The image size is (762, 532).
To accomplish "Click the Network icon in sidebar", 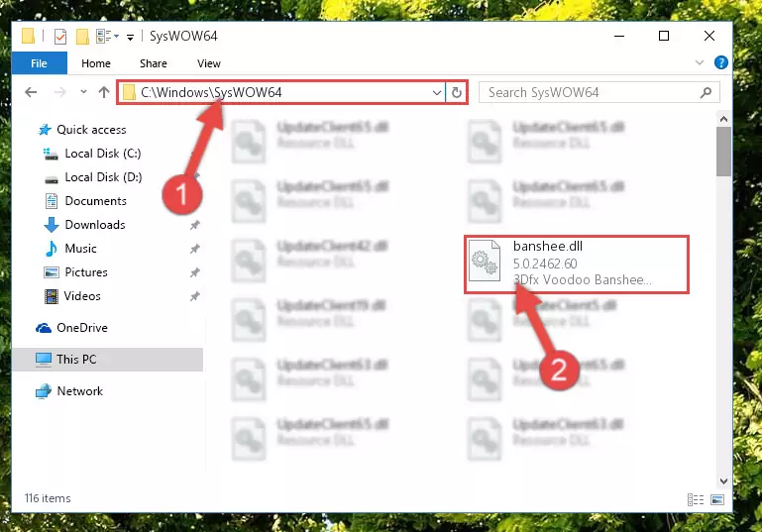I will click(x=44, y=391).
